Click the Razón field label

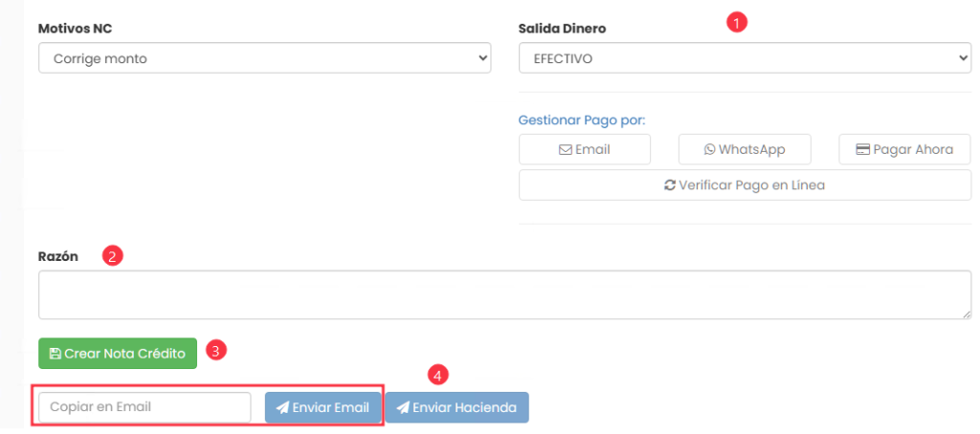pyautogui.click(x=58, y=256)
